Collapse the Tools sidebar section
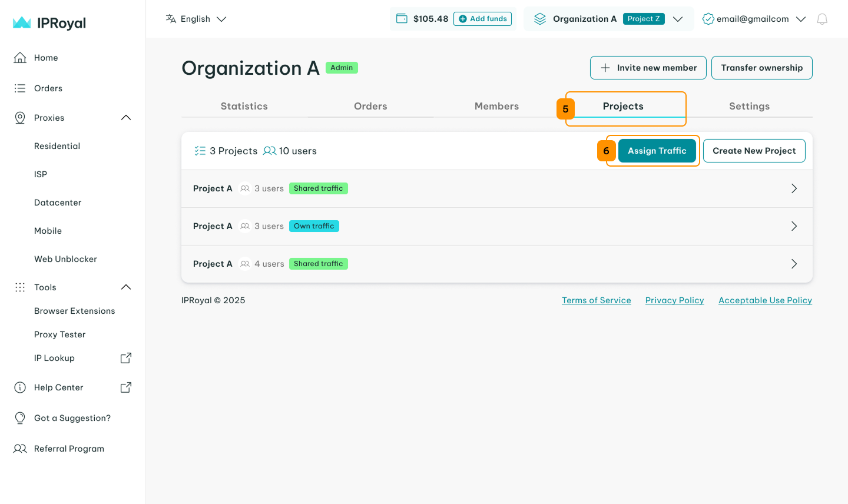 point(125,287)
